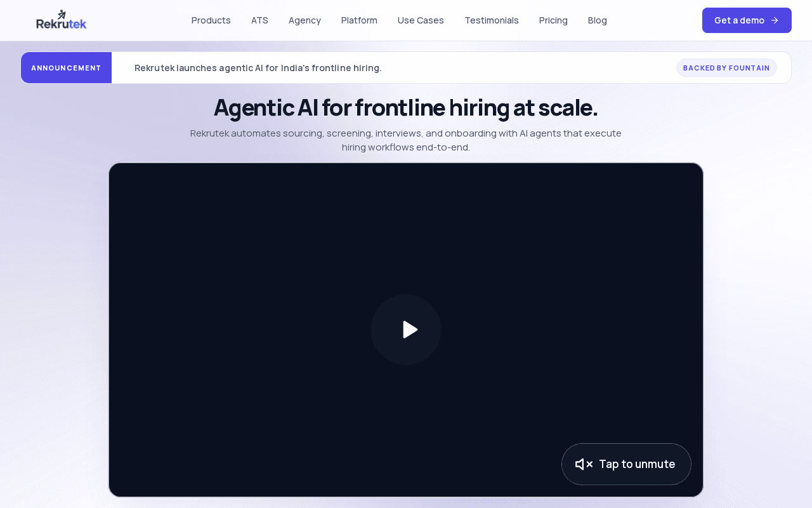The height and width of the screenshot is (508, 812).
Task: Open Use Cases in the navbar
Action: pyautogui.click(x=421, y=20)
